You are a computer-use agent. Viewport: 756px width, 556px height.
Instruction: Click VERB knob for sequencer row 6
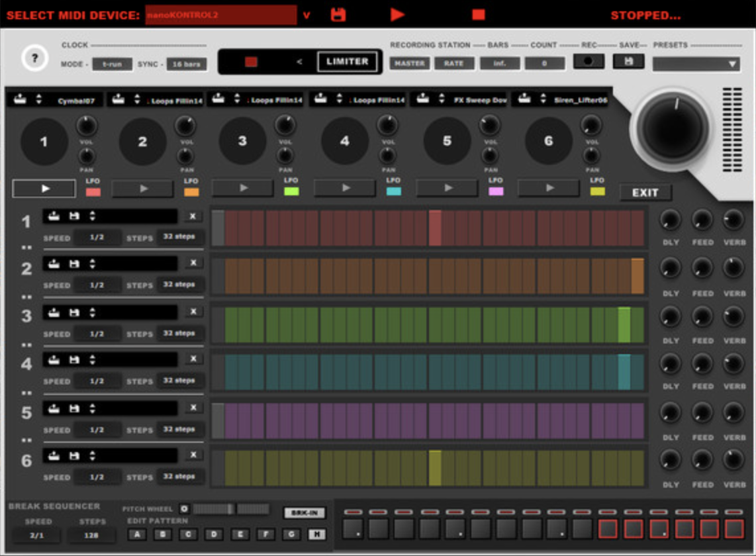733,459
